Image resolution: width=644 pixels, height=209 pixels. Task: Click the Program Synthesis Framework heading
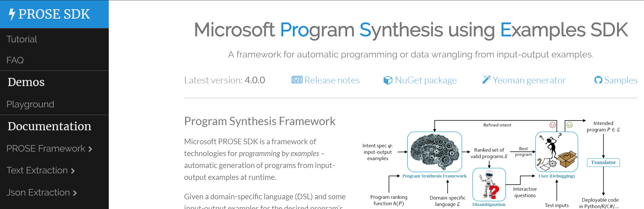pos(260,121)
